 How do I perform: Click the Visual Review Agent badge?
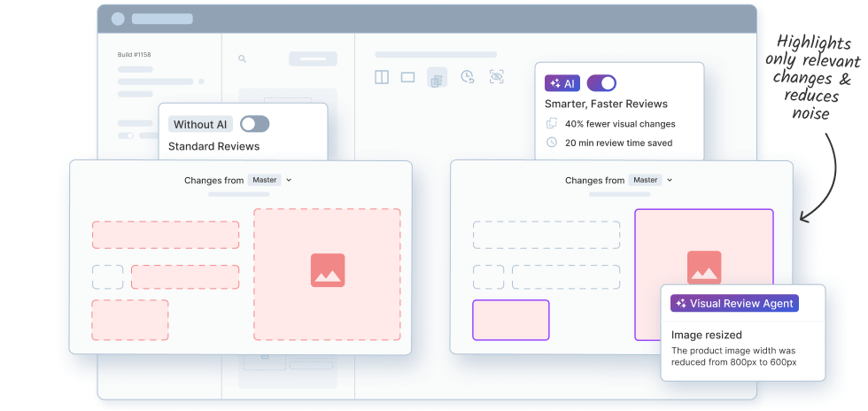pyautogui.click(x=734, y=304)
